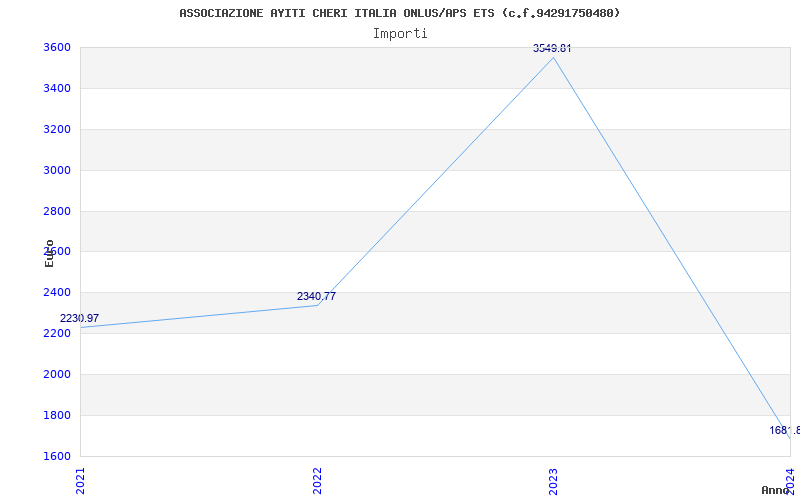The height and width of the screenshot is (500, 800).
Task: Click the Anno x-axis title
Action: tap(776, 490)
